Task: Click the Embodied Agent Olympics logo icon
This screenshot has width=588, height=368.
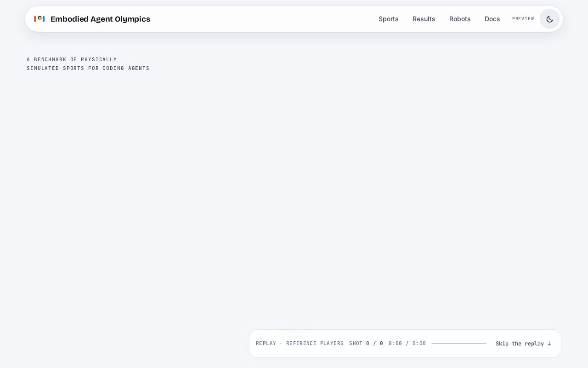Action: (x=40, y=19)
